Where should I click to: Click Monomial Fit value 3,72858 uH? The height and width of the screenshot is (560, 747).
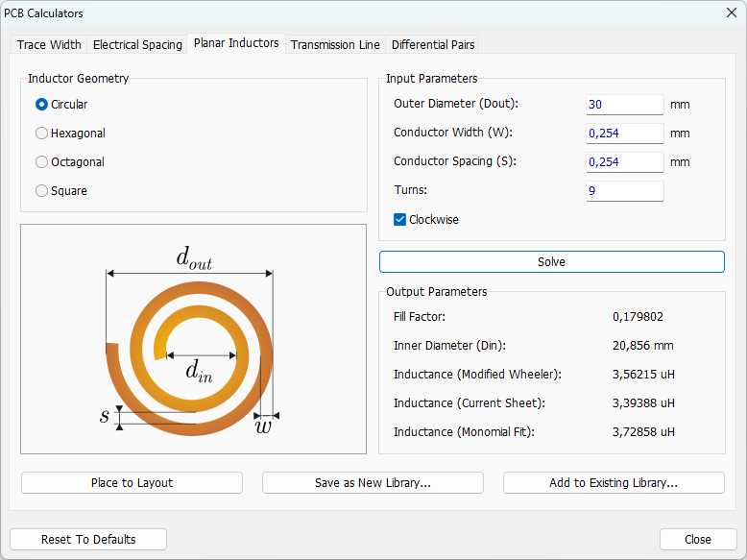click(643, 432)
